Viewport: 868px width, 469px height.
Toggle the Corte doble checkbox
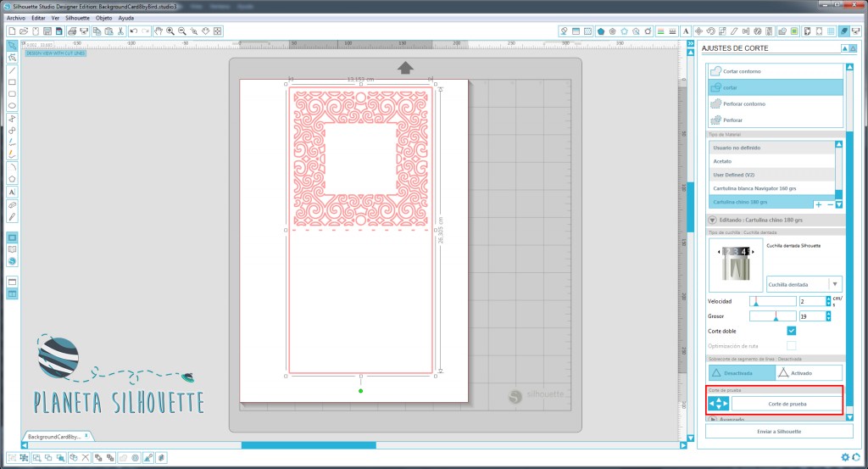pos(792,331)
